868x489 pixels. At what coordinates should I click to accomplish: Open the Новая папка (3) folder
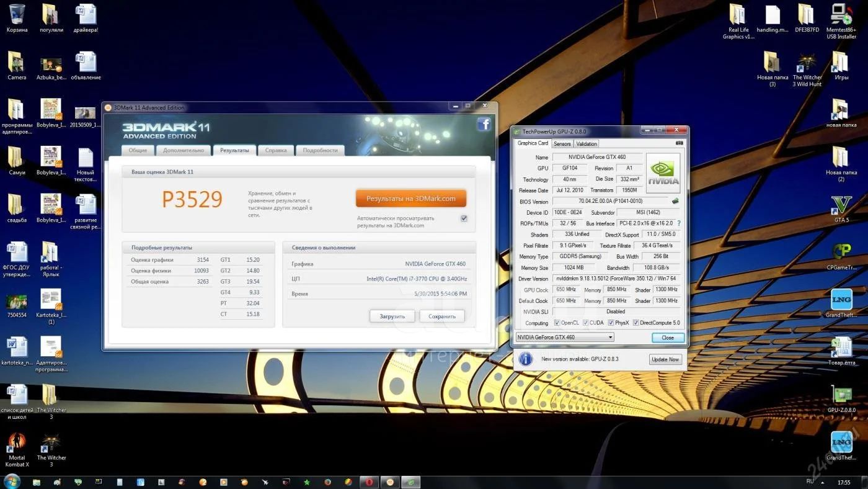(x=772, y=63)
